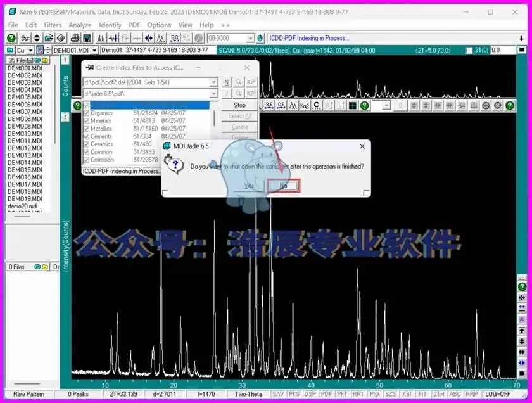Viewport: 532px width, 403px height.
Task: Click the LOG=OFF status bar entry
Action: [498, 394]
